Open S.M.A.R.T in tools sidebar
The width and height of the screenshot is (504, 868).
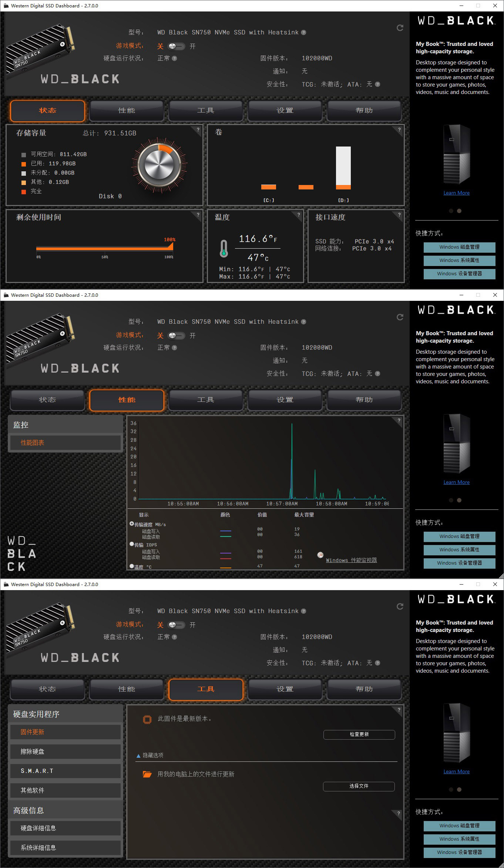tap(65, 771)
